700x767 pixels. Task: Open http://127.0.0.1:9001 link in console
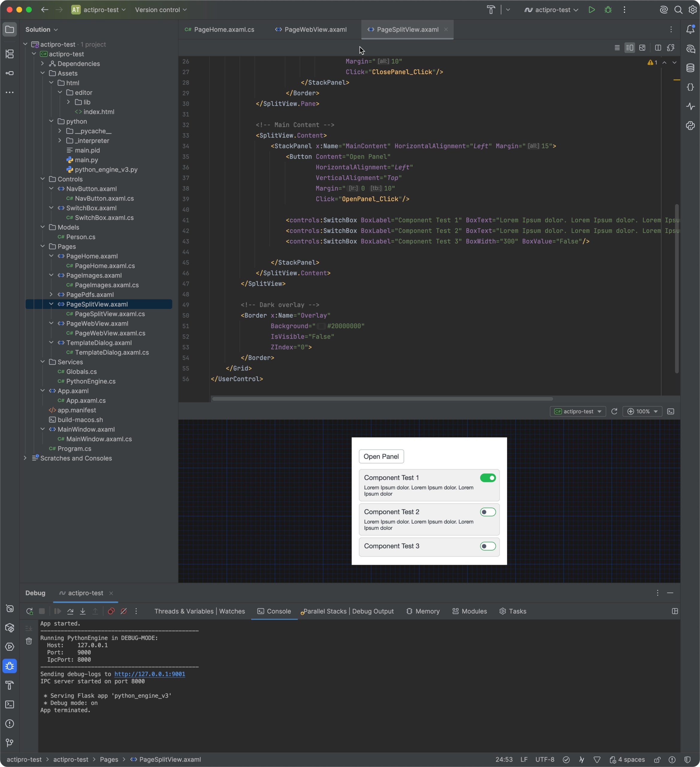(149, 674)
